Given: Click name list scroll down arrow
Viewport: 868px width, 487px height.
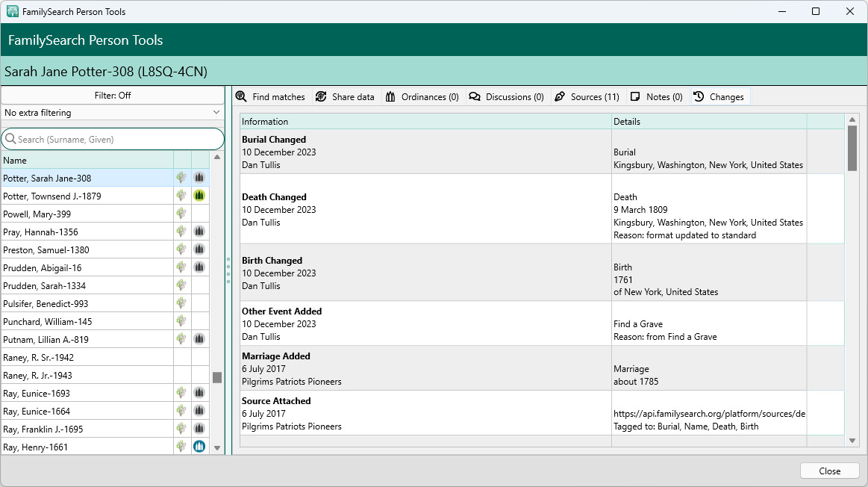Looking at the screenshot, I should pyautogui.click(x=217, y=447).
